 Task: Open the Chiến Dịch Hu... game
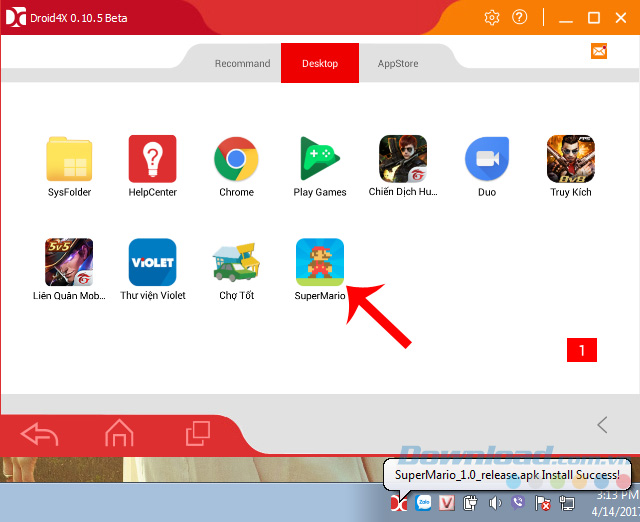[403, 159]
